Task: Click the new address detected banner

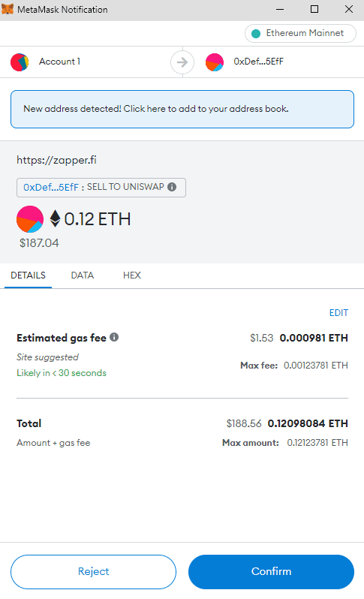Action: 182,110
